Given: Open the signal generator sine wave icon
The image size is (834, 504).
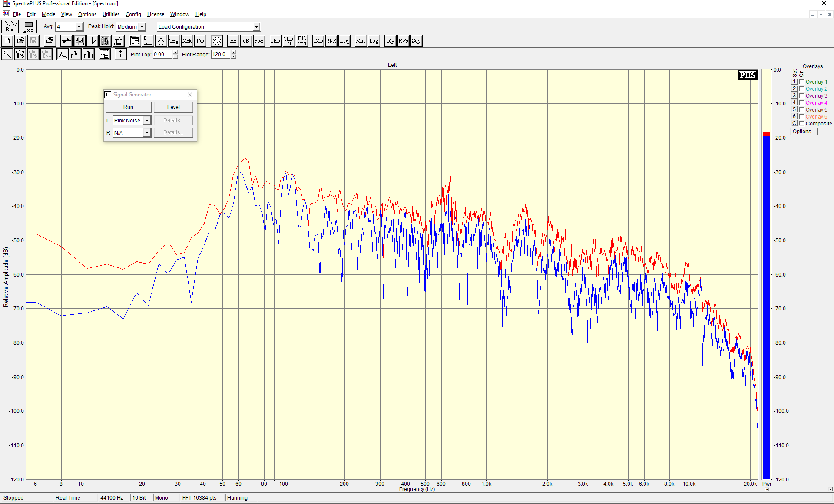Looking at the screenshot, I should point(217,41).
